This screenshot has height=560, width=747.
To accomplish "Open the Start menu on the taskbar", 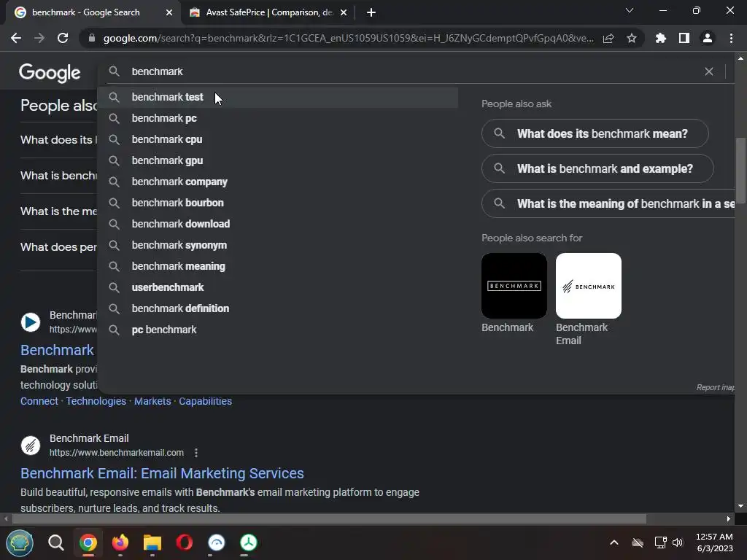I will (x=20, y=542).
